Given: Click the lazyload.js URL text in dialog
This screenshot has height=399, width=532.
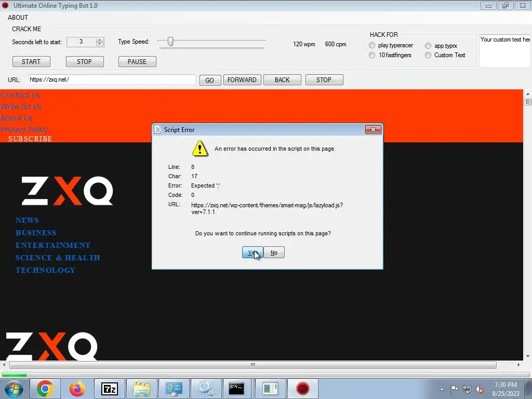Looking at the screenshot, I should tap(267, 209).
